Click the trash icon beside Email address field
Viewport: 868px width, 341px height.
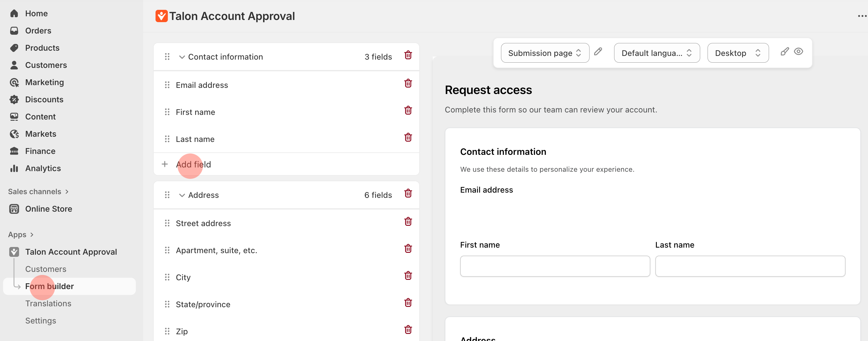click(408, 84)
